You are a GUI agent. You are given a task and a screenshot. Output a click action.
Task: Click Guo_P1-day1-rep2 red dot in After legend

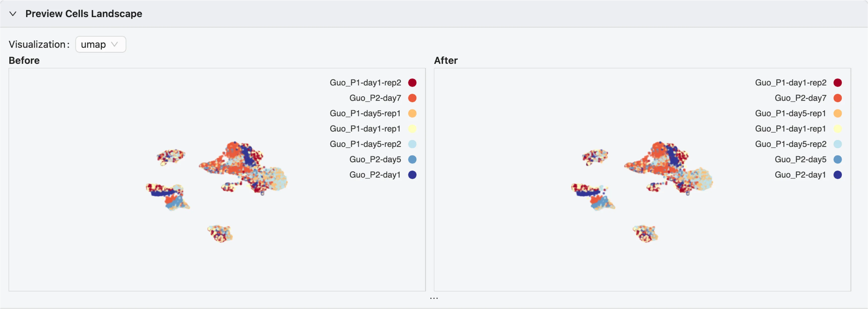[837, 83]
